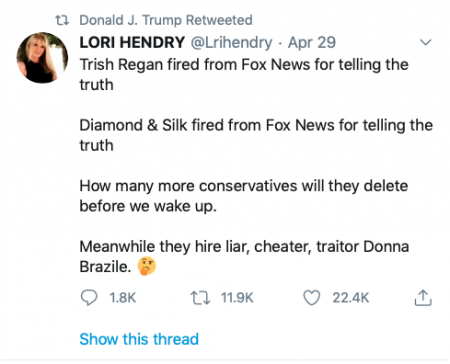Open the share tweet icon
The image size is (450, 364).
(423, 297)
